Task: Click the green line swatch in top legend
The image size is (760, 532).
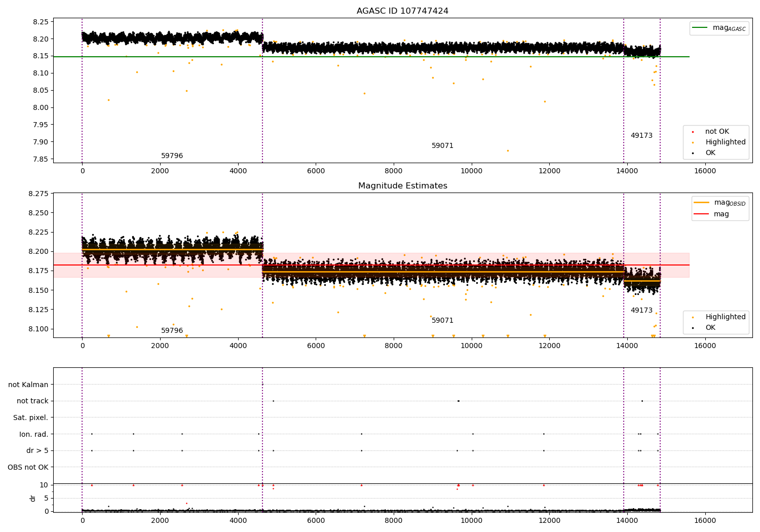Action: [701, 28]
